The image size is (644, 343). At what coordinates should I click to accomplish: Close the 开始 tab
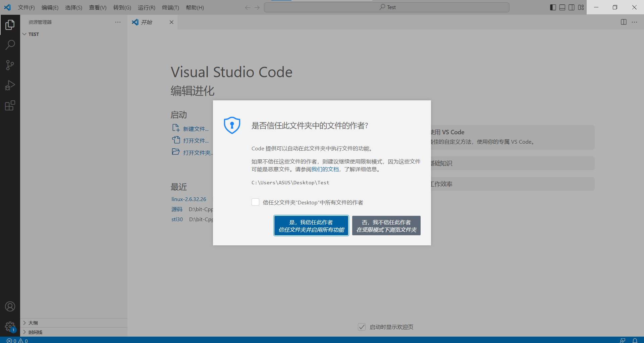pos(171,22)
